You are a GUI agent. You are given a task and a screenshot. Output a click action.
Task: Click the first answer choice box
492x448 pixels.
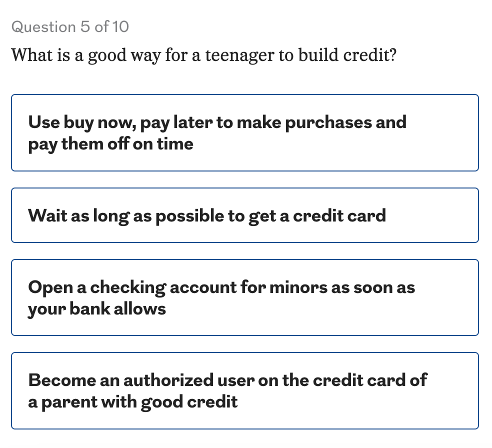tap(244, 132)
